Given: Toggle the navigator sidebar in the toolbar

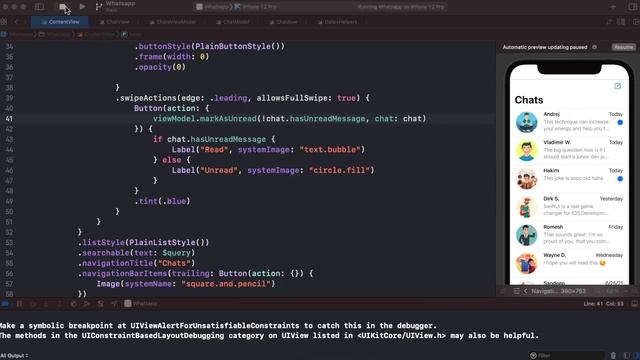Looking at the screenshot, I should pos(39,7).
